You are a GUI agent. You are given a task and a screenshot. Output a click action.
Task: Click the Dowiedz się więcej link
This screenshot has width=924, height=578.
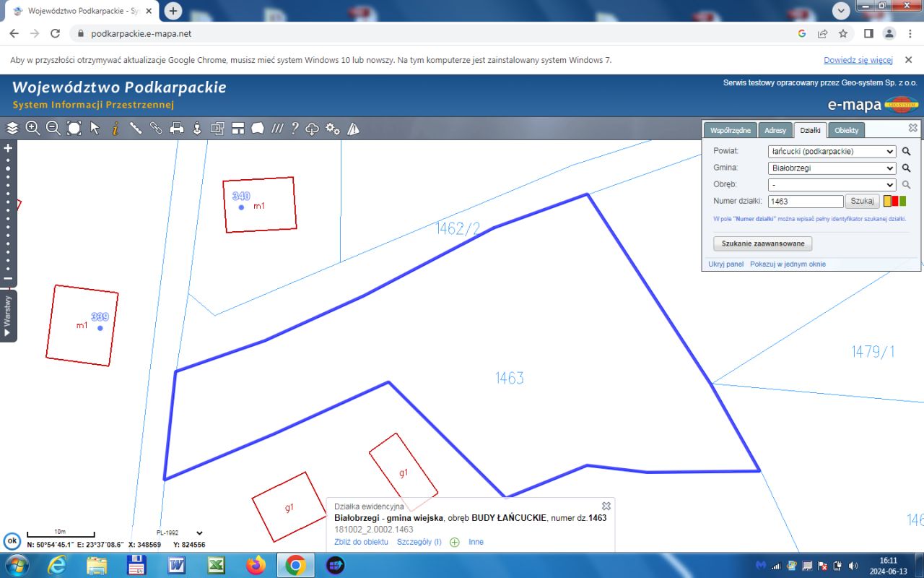pos(858,60)
